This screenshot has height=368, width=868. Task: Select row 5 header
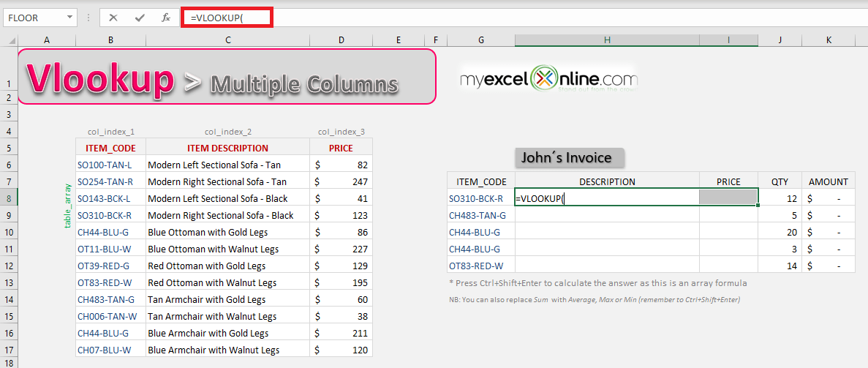click(x=9, y=148)
